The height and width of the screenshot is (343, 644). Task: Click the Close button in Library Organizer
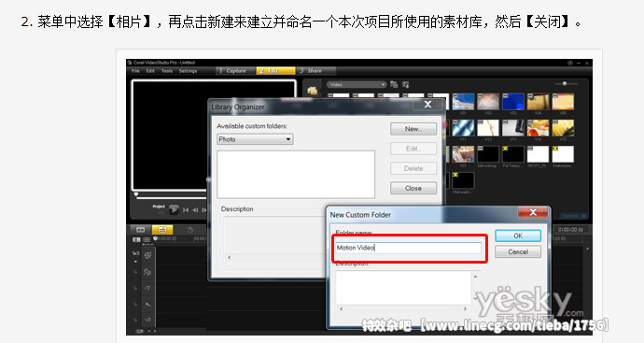click(413, 188)
